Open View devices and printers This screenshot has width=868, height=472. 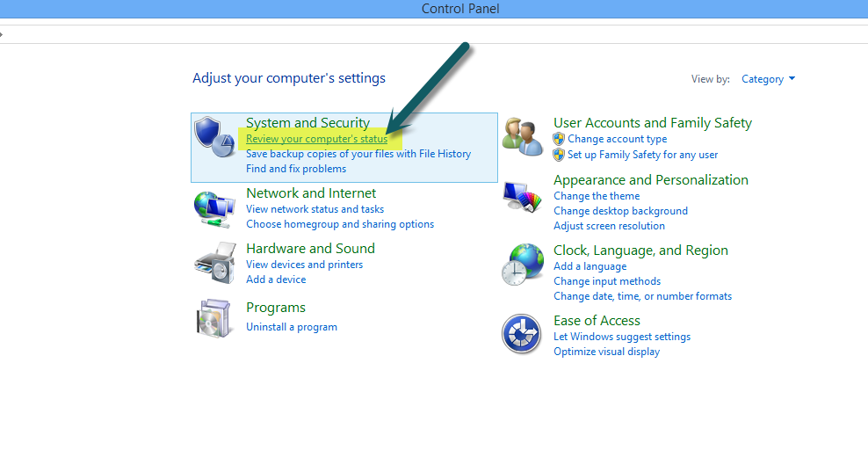(305, 265)
